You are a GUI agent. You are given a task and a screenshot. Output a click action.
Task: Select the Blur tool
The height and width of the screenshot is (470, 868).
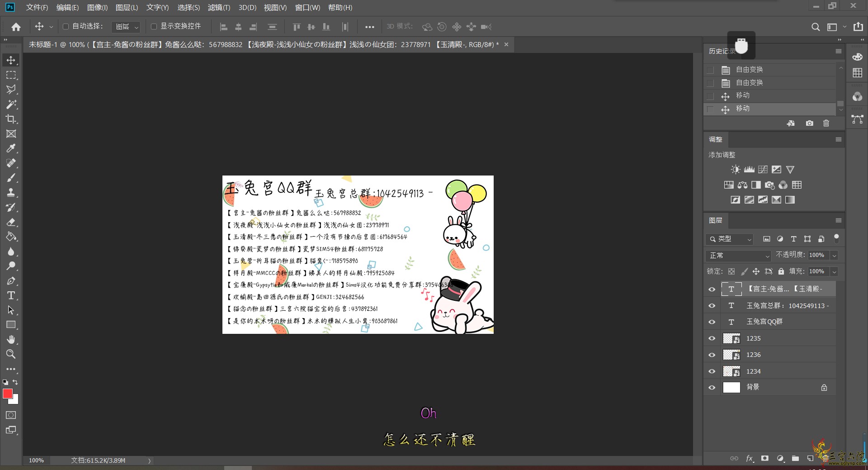pos(11,251)
